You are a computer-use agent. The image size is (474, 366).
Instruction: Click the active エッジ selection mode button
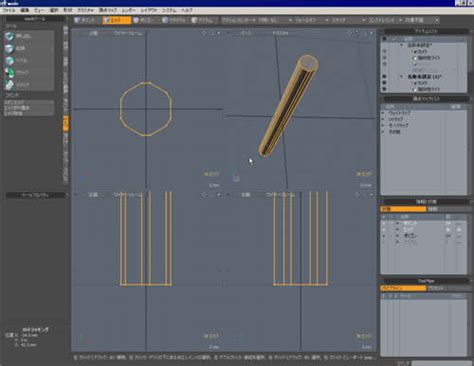click(x=116, y=20)
